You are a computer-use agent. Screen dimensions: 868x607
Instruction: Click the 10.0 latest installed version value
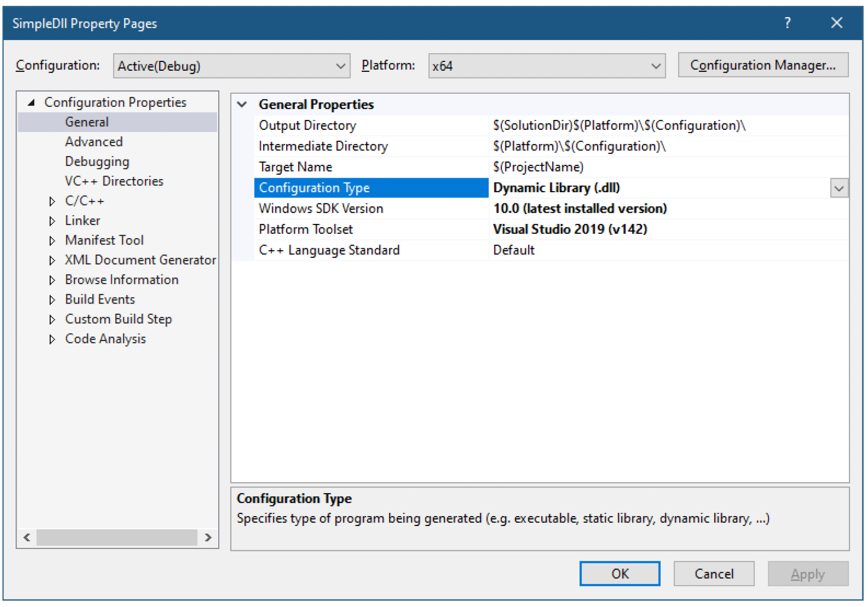coord(580,208)
